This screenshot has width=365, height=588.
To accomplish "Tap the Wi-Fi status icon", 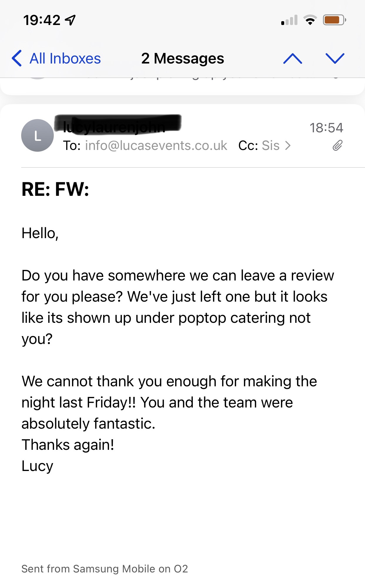I will (310, 20).
